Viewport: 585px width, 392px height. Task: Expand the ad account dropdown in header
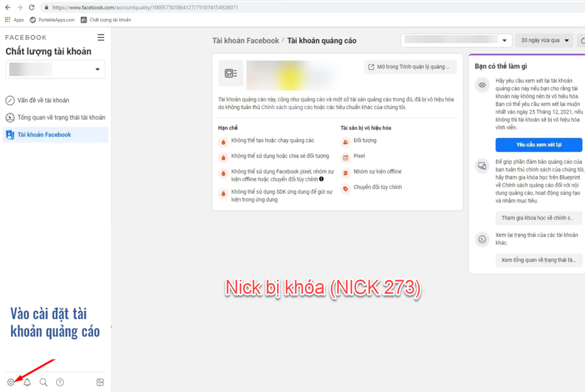[x=456, y=40]
